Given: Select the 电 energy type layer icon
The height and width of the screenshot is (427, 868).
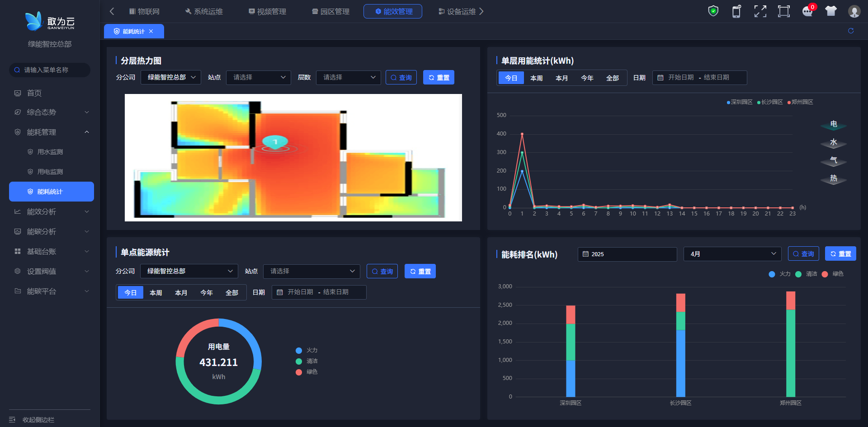Looking at the screenshot, I should pos(834,124).
